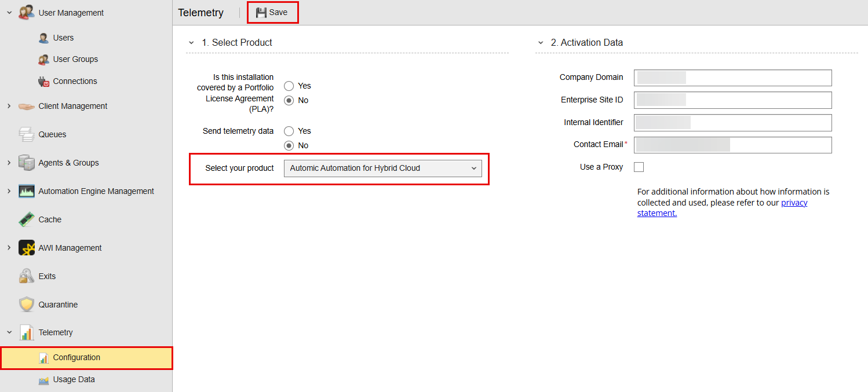Select the Quarantine shield icon
Image resolution: width=868 pixels, height=392 pixels.
pos(27,304)
